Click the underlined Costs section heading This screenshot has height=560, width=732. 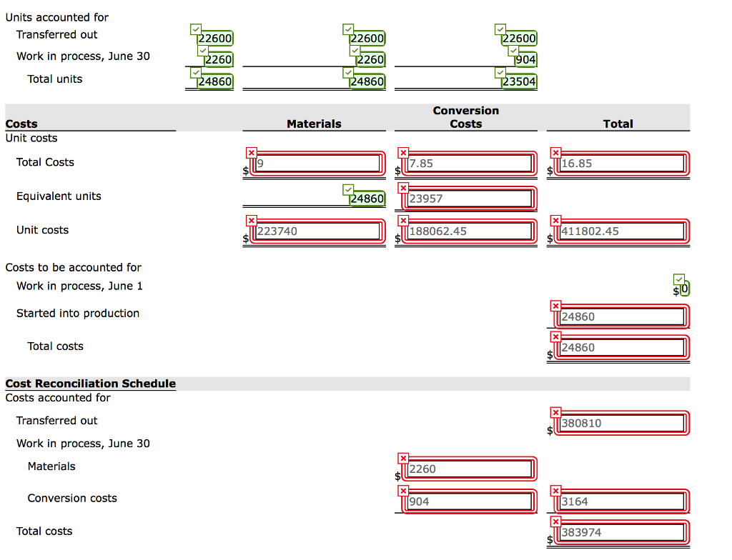(21, 124)
